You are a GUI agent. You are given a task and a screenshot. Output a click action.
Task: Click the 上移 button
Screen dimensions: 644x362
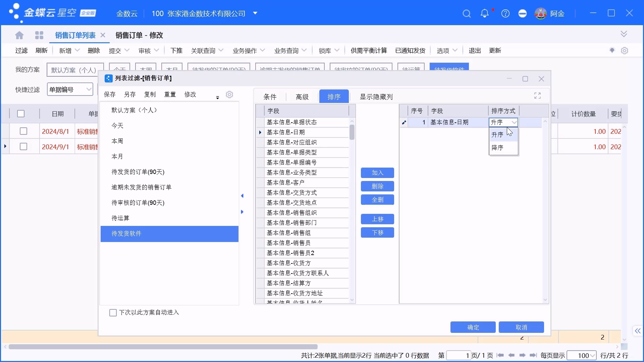377,219
